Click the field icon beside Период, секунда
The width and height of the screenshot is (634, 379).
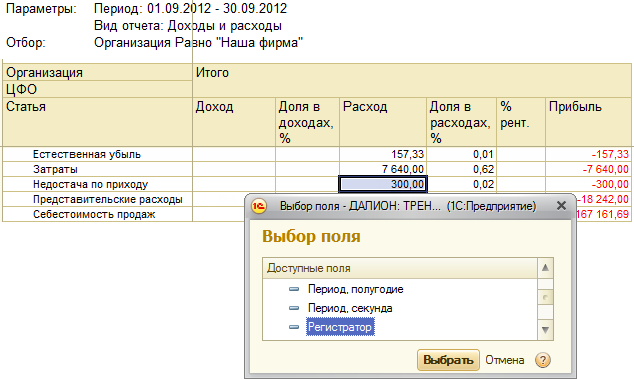point(294,308)
